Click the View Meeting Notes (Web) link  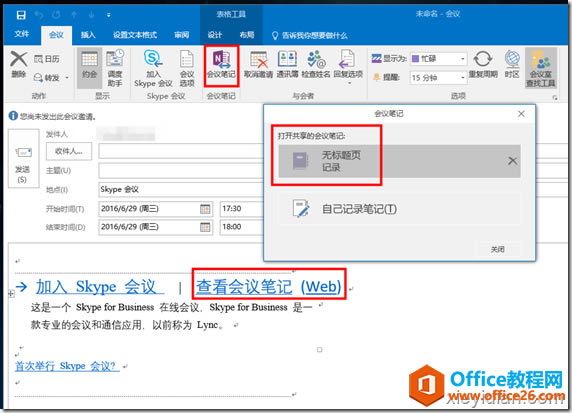[268, 287]
